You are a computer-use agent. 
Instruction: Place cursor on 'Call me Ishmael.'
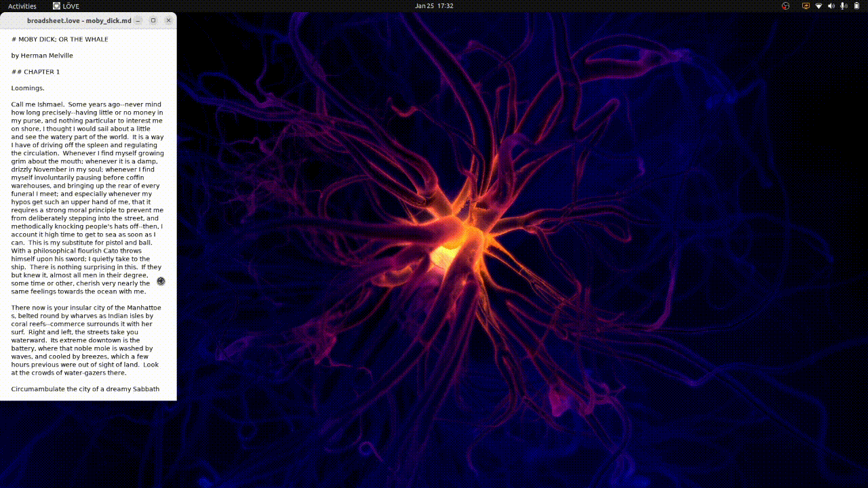[x=37, y=104]
